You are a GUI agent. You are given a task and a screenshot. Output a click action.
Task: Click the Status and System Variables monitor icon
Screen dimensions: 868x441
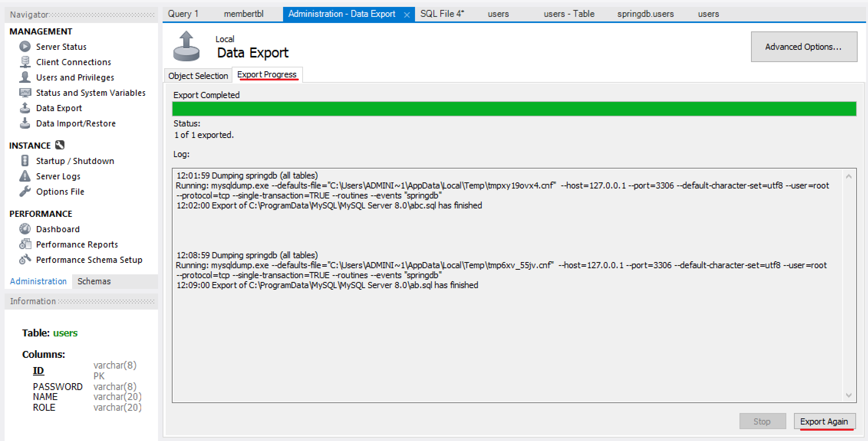pyautogui.click(x=25, y=93)
